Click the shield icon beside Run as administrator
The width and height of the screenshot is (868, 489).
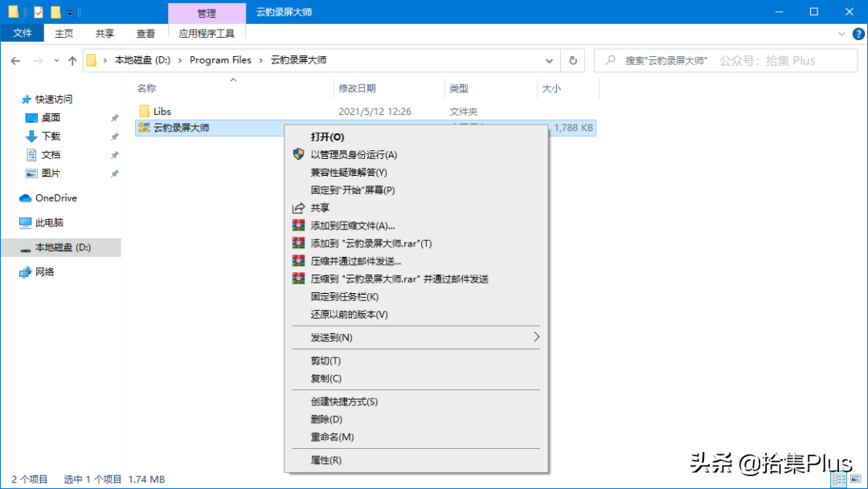coord(298,154)
